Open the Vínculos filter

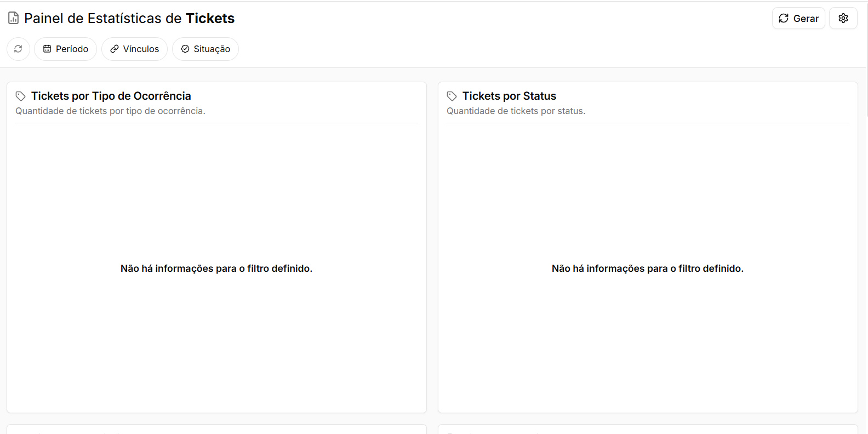[134, 49]
